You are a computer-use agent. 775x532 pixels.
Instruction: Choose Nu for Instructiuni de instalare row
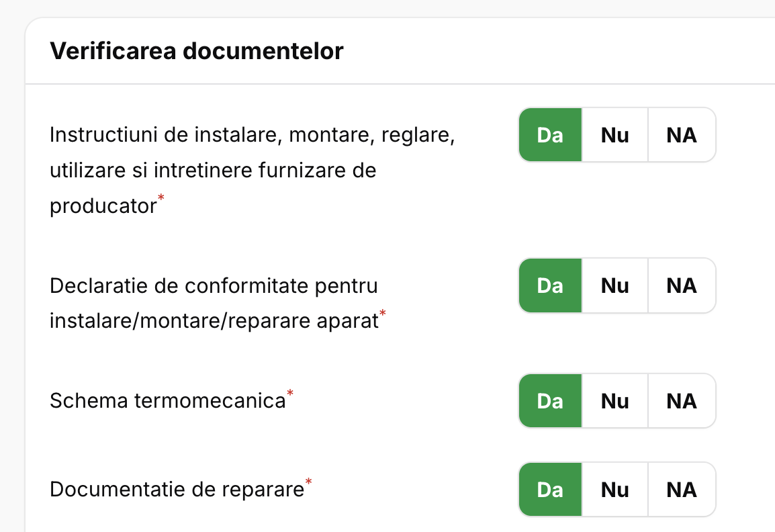pyautogui.click(x=614, y=135)
